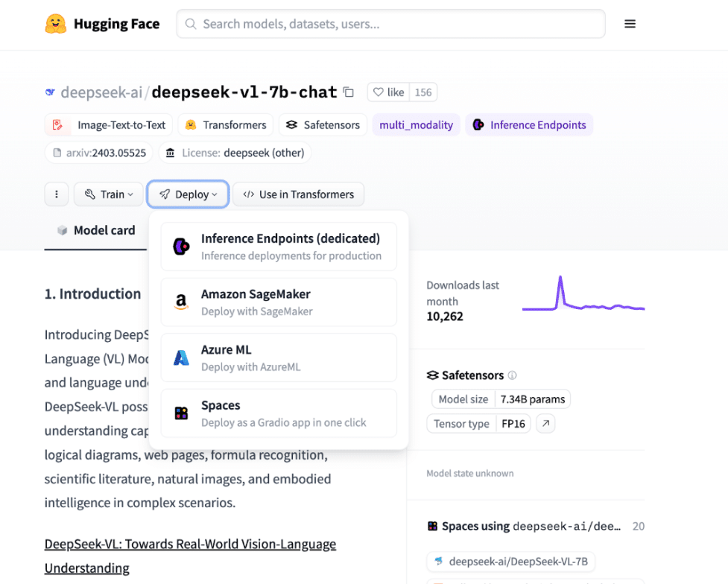Choose Spaces Gradio deploy option

(279, 413)
